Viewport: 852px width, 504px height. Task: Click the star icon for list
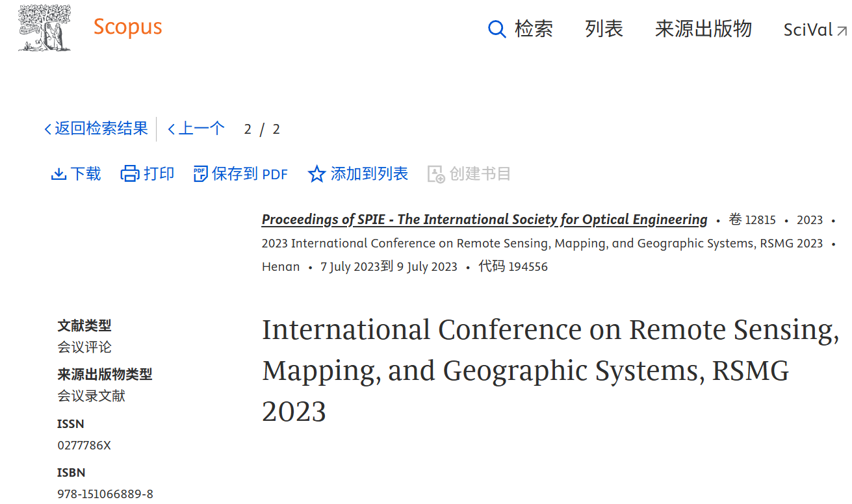316,174
